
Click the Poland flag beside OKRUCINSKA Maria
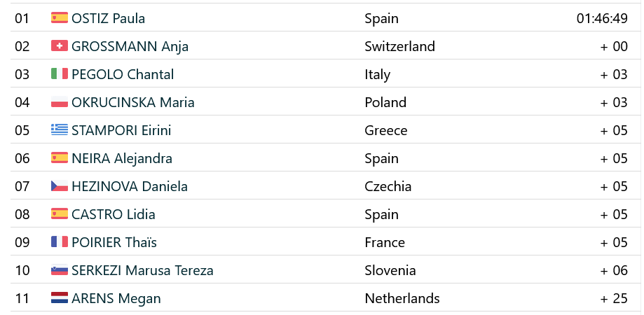point(59,102)
